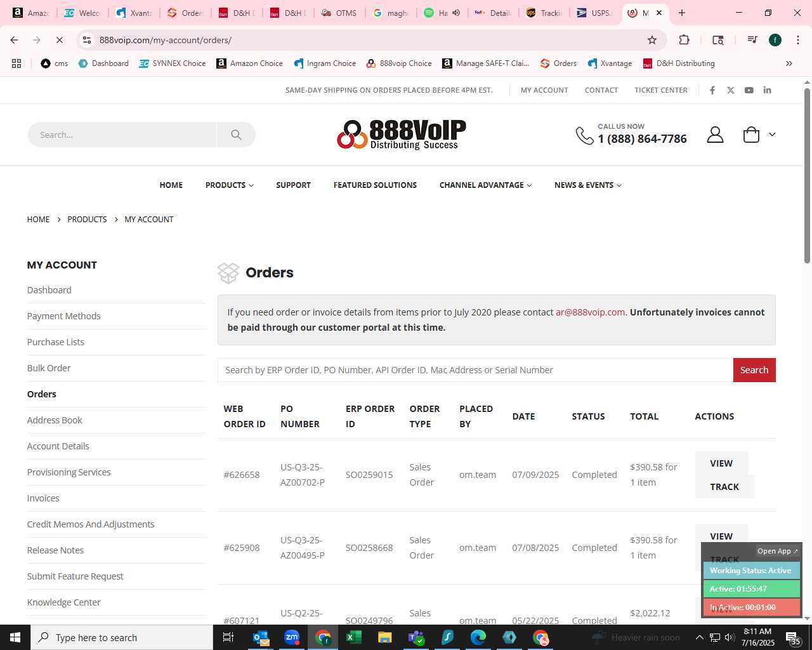This screenshot has width=812, height=650.
Task: Open Payment Methods in sidebar
Action: (x=64, y=316)
